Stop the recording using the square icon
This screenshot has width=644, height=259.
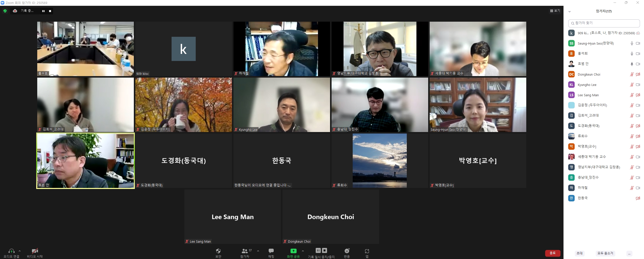pyautogui.click(x=50, y=11)
